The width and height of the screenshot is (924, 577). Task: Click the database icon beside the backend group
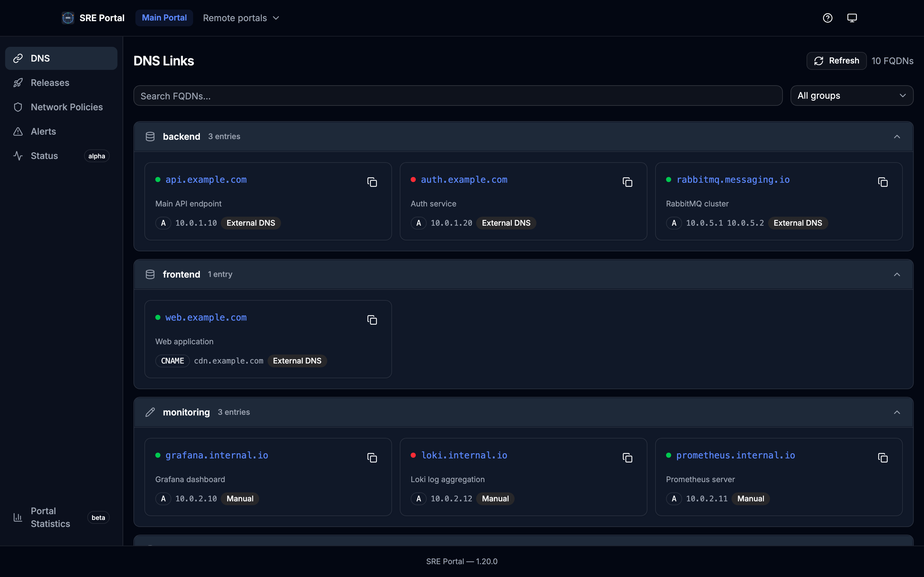click(150, 136)
